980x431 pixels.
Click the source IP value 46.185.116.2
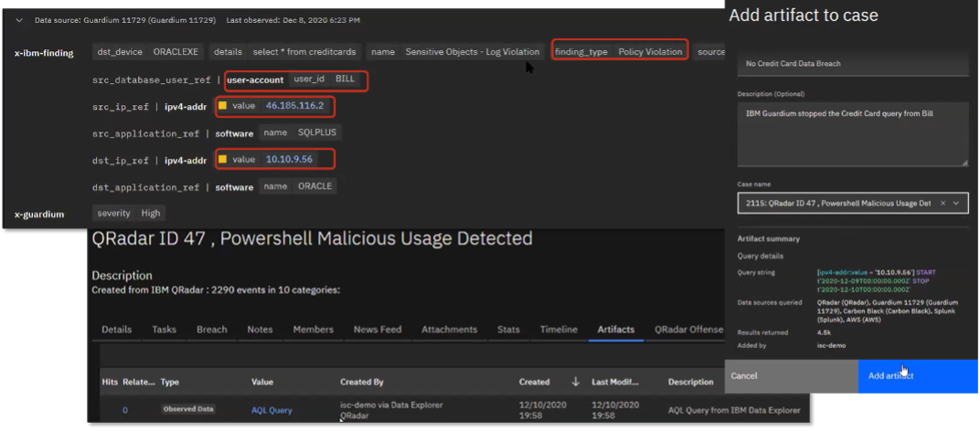(294, 107)
